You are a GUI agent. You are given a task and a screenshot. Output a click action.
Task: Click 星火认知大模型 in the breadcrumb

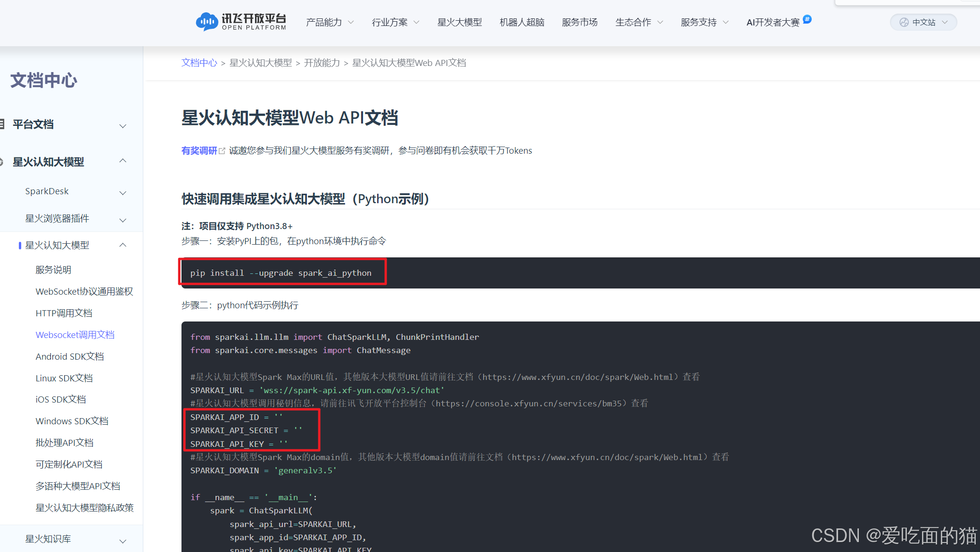pos(261,63)
